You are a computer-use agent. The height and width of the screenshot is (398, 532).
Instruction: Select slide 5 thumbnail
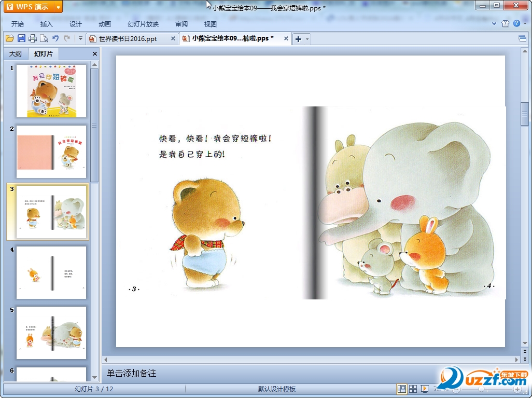click(51, 333)
